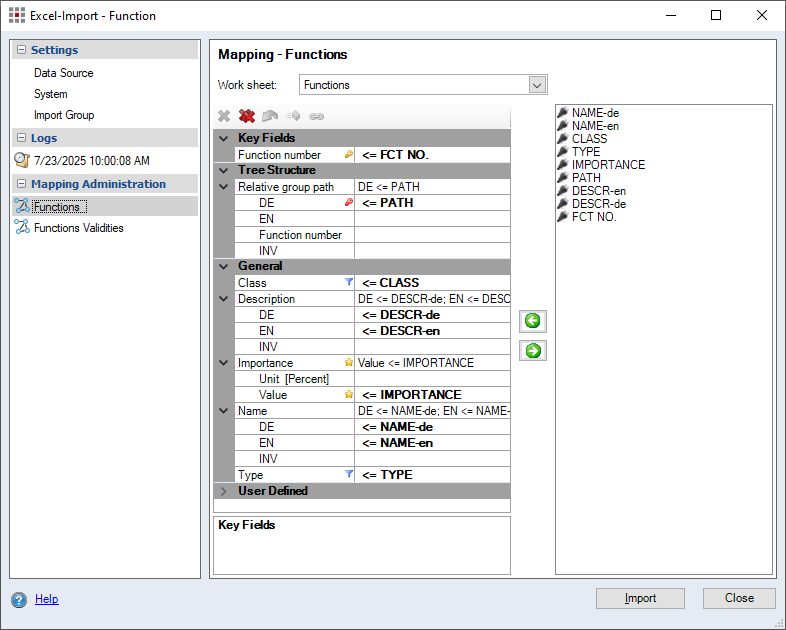Expand the User Defined category

[x=223, y=491]
